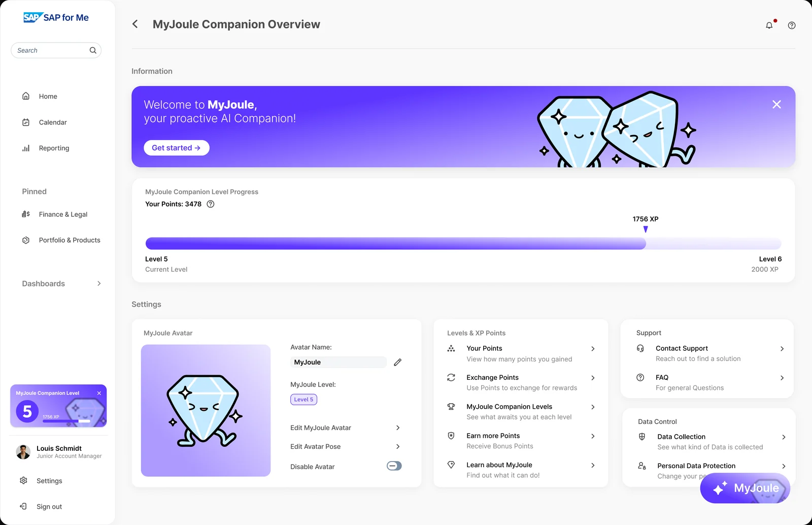
Task: Click the Home house icon
Action: coord(26,96)
